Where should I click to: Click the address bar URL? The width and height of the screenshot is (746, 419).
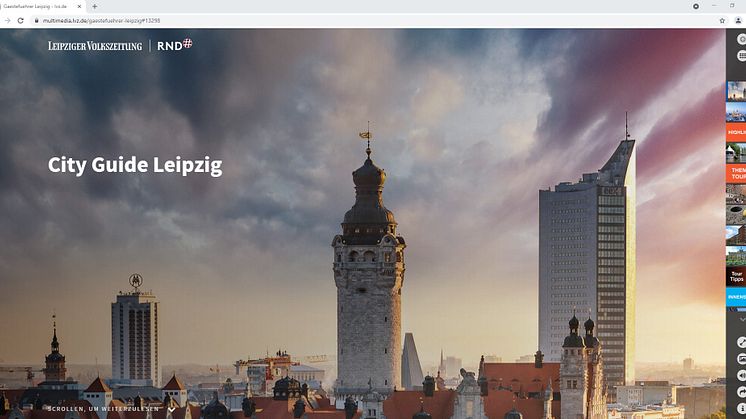click(x=101, y=21)
